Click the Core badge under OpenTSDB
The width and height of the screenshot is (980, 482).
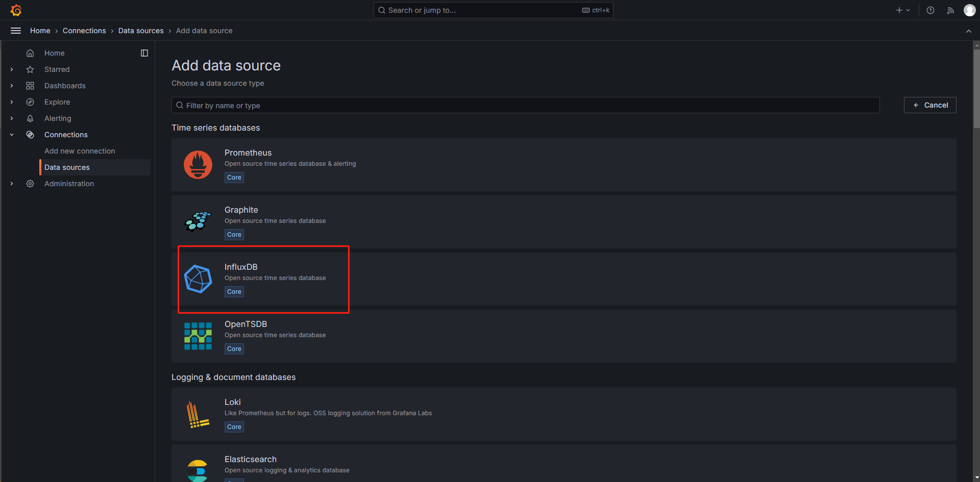tap(234, 349)
